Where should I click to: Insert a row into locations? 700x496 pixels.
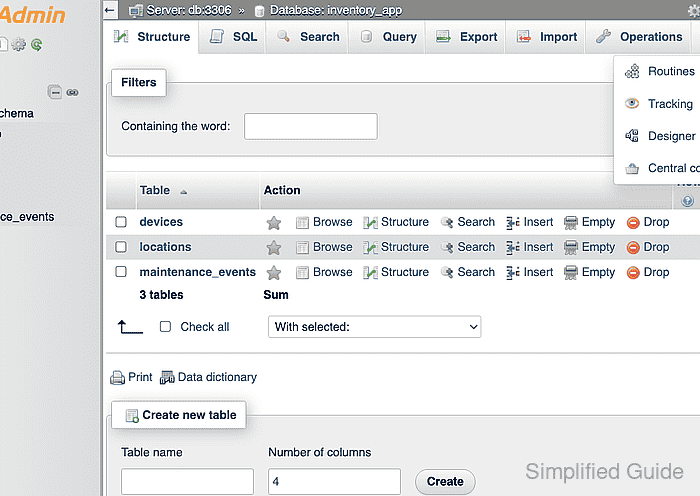pyautogui.click(x=529, y=247)
